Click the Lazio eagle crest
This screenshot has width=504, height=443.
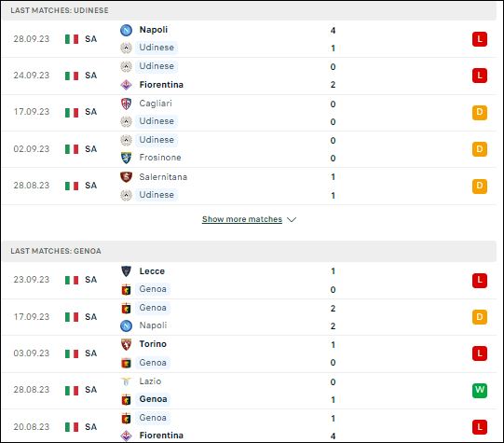coord(126,381)
